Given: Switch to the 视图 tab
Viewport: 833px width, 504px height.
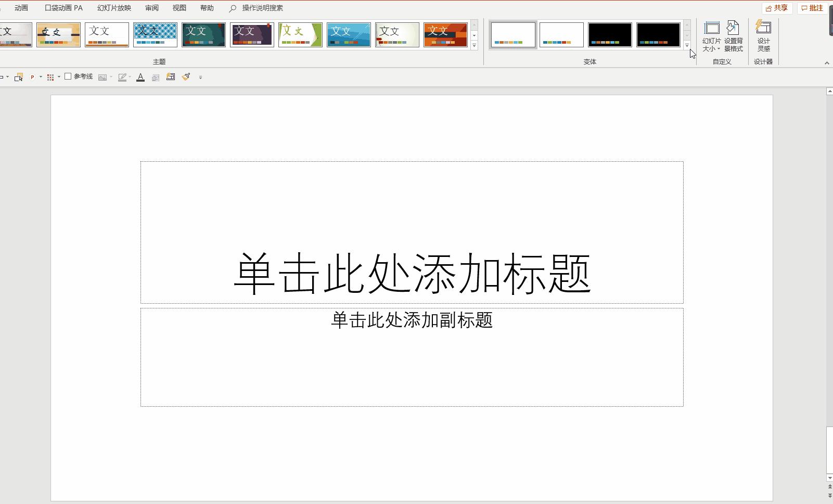Looking at the screenshot, I should tap(180, 8).
